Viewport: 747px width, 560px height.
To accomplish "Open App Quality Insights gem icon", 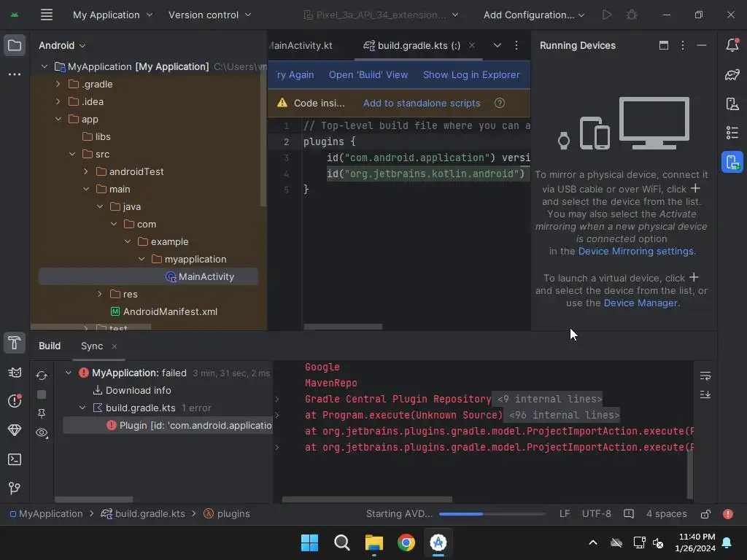I will 15,430.
